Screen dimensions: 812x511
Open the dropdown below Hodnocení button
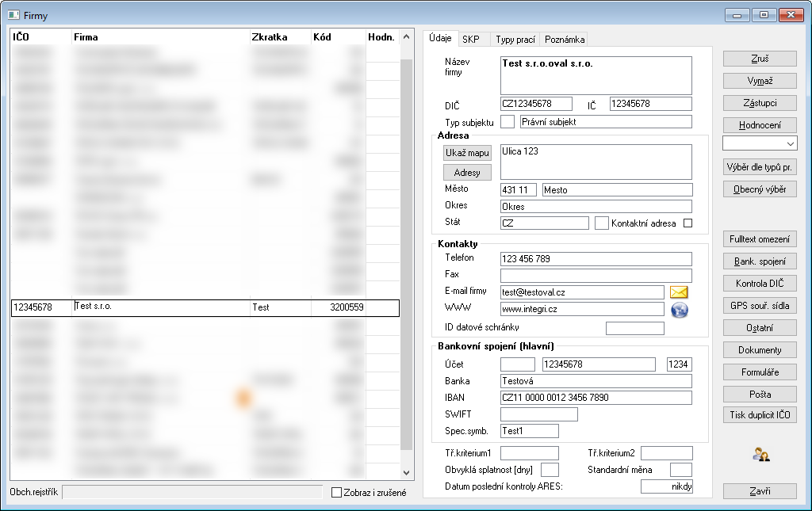click(x=760, y=143)
